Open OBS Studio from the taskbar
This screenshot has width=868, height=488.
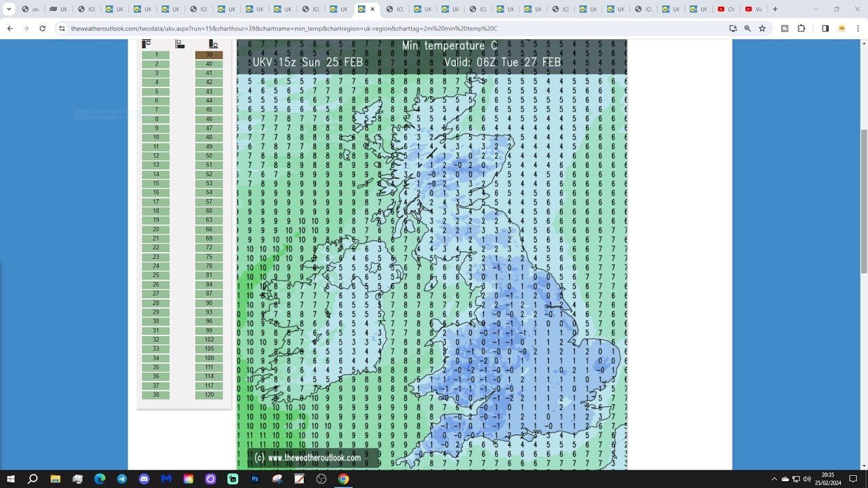(321, 479)
